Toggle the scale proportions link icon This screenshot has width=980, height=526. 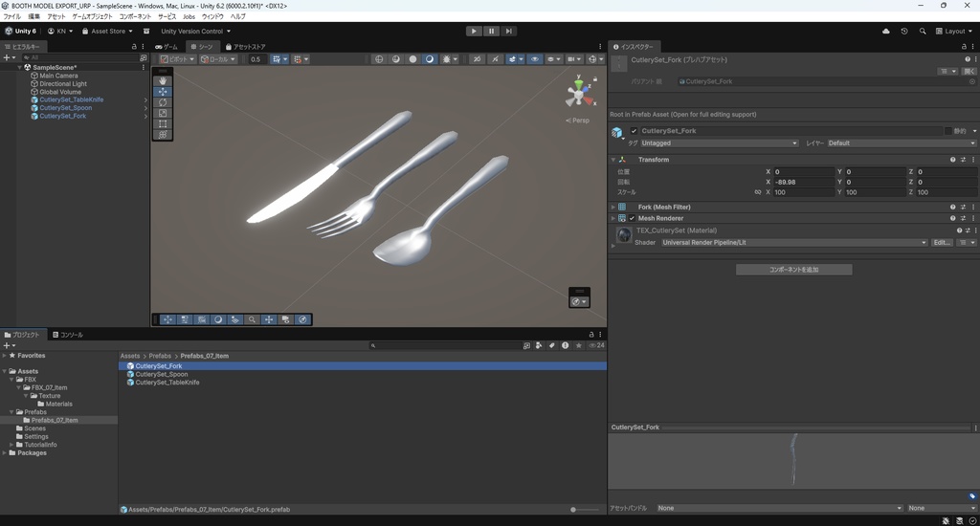pos(758,192)
